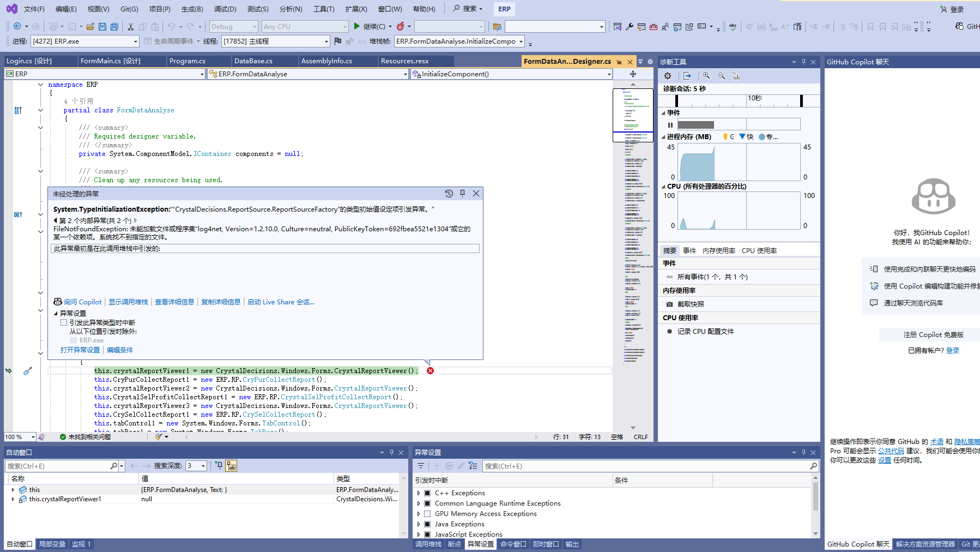Click the screwdriver quick actions icon in margin
980x552 pixels.
point(27,371)
